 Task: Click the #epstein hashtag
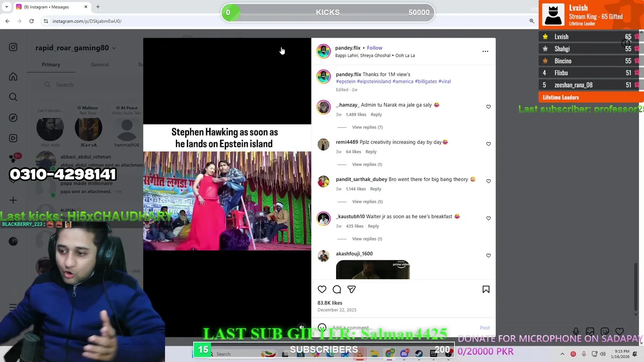click(x=346, y=81)
